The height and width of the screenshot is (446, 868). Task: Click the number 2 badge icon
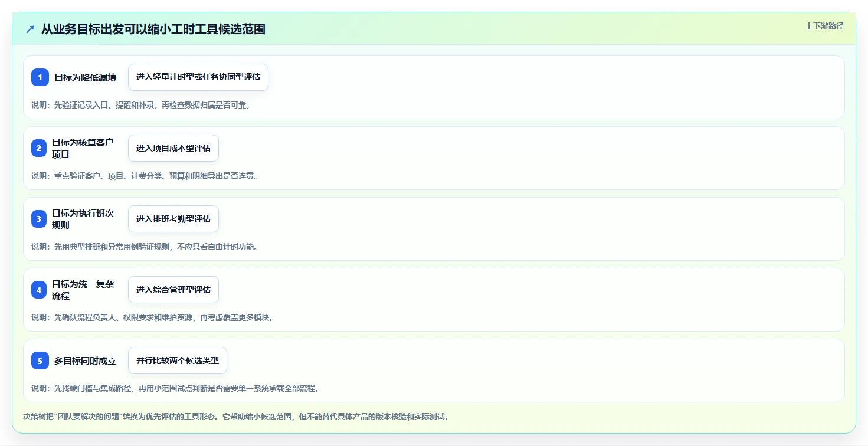[x=39, y=148]
